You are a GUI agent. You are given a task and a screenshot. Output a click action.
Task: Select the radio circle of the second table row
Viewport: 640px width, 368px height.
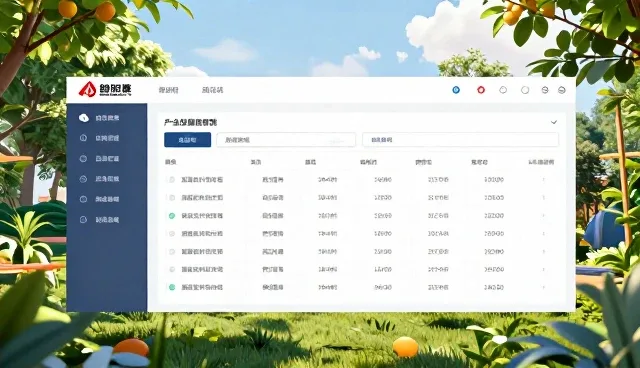click(x=172, y=197)
